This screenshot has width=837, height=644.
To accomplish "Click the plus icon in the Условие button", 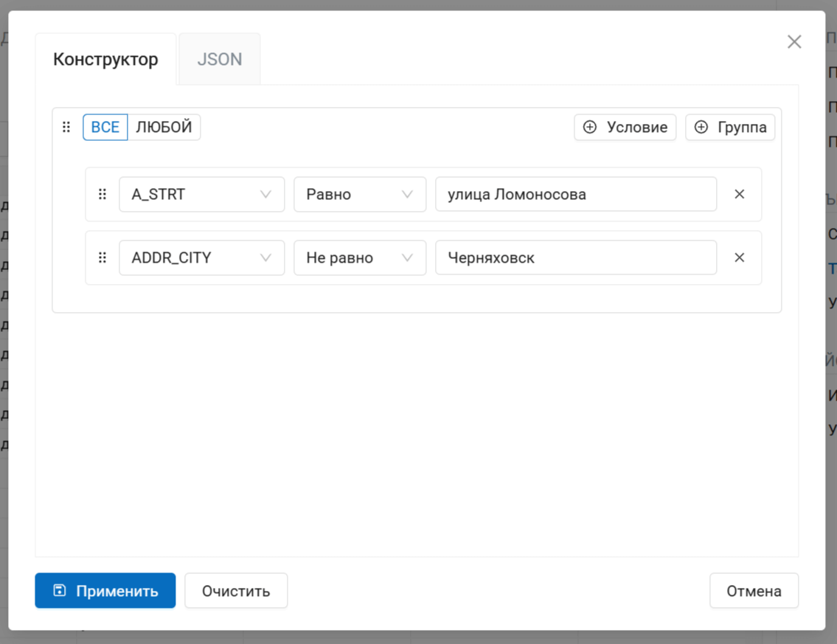I will [x=590, y=127].
